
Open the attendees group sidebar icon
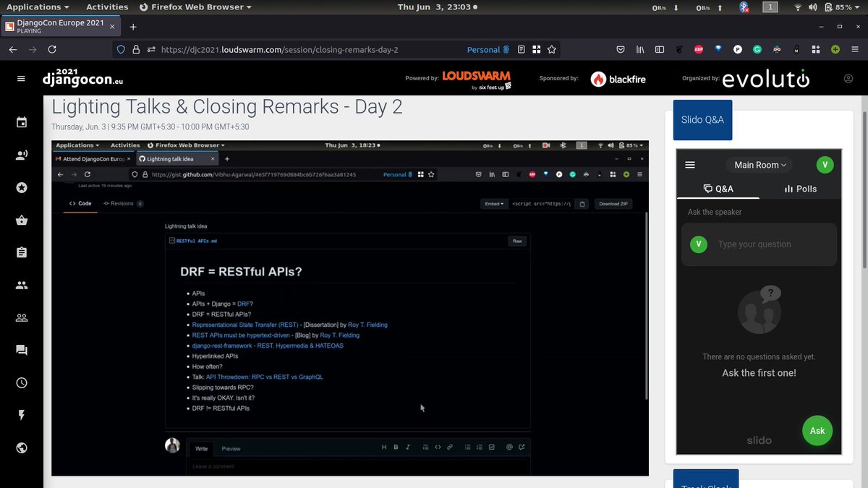22,285
